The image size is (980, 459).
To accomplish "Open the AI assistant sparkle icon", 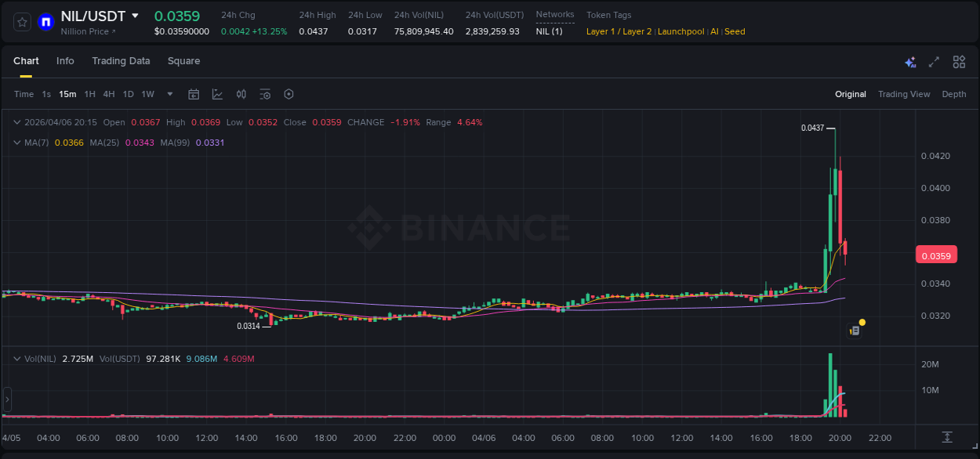I will 910,62.
